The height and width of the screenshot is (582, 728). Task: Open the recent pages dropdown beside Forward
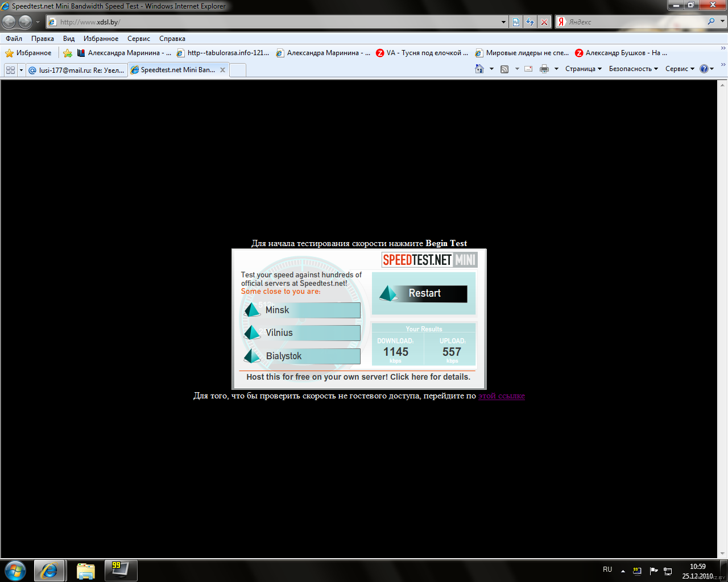tap(38, 22)
